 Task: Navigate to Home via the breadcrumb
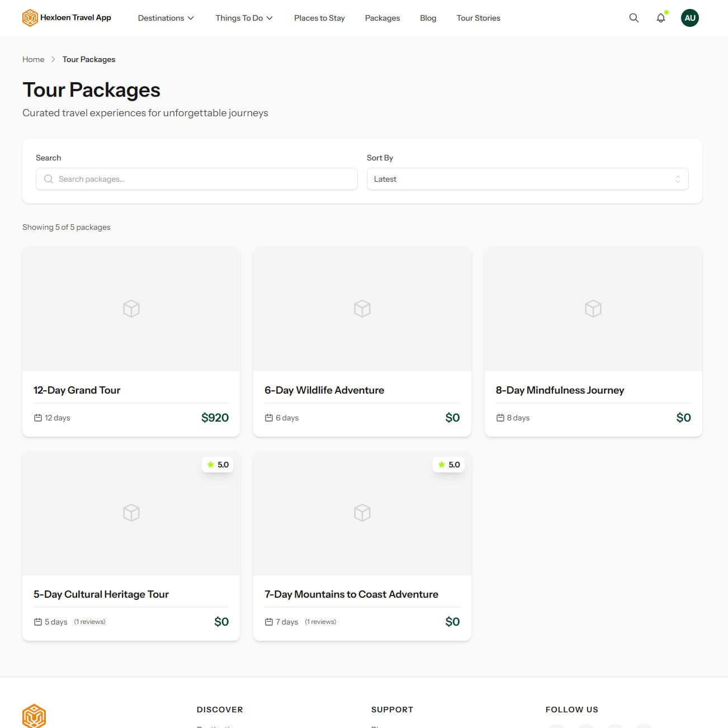33,59
